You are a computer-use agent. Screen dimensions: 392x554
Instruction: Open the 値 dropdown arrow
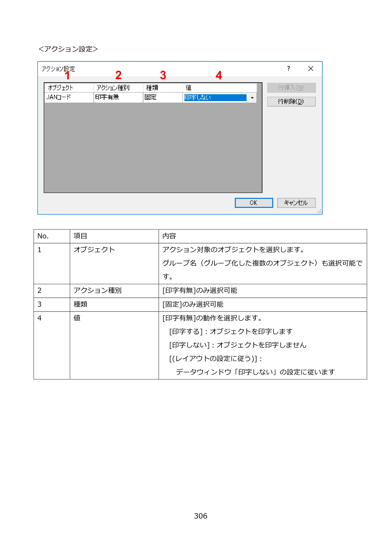coord(252,98)
